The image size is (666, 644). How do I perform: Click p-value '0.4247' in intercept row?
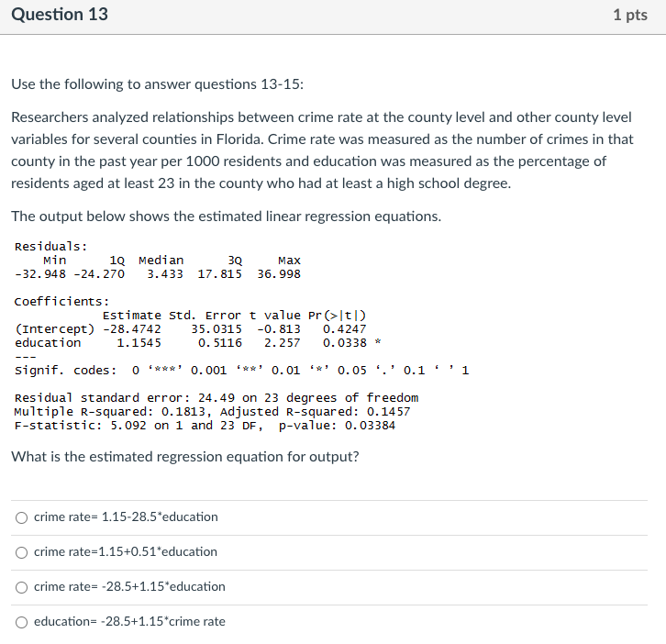(345, 329)
